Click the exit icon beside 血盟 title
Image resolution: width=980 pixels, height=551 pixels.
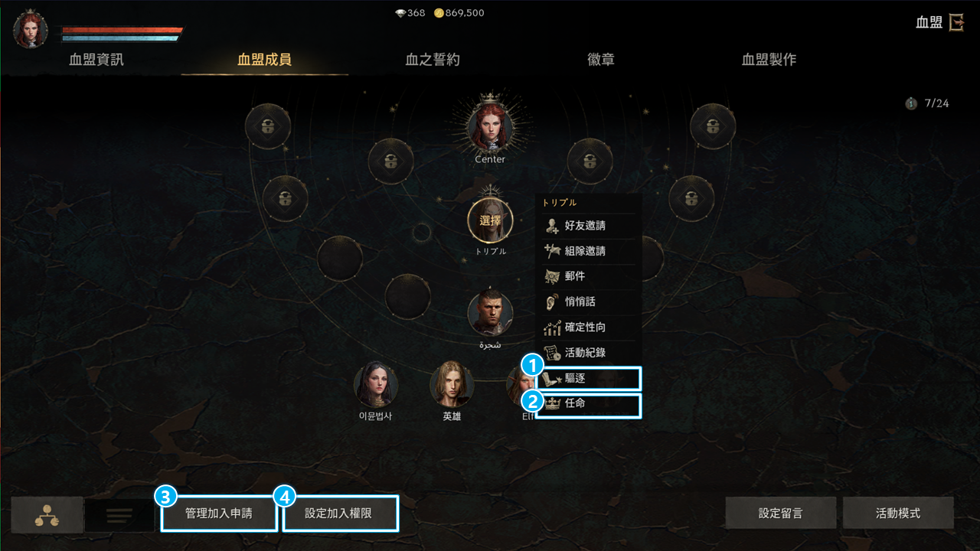coord(956,22)
